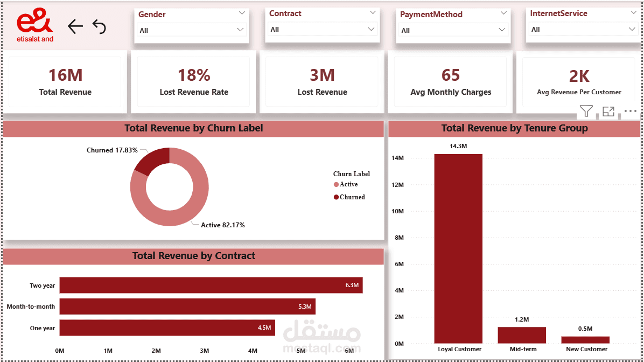Open the Gender All dropdown

pos(191,30)
